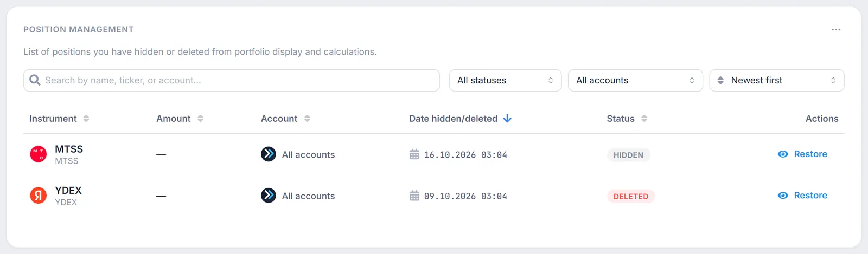The height and width of the screenshot is (254, 868).
Task: Sort by Amount column
Action: tap(180, 119)
